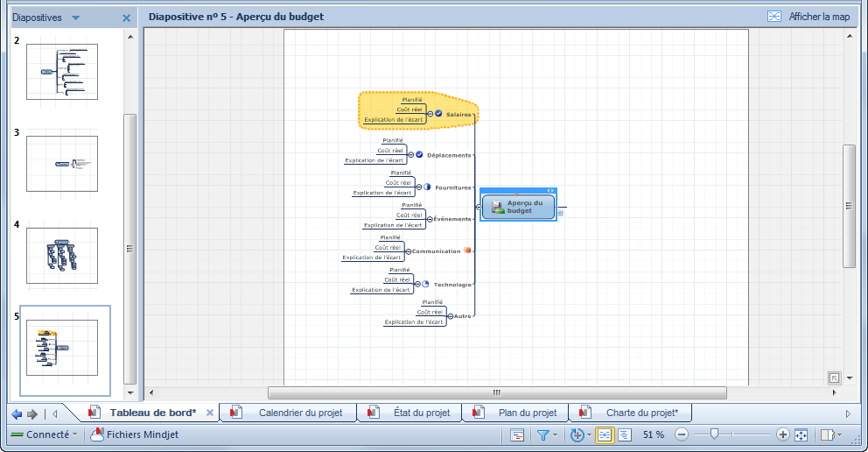868x452 pixels.
Task: Switch to outline view mode
Action: [x=625, y=434]
